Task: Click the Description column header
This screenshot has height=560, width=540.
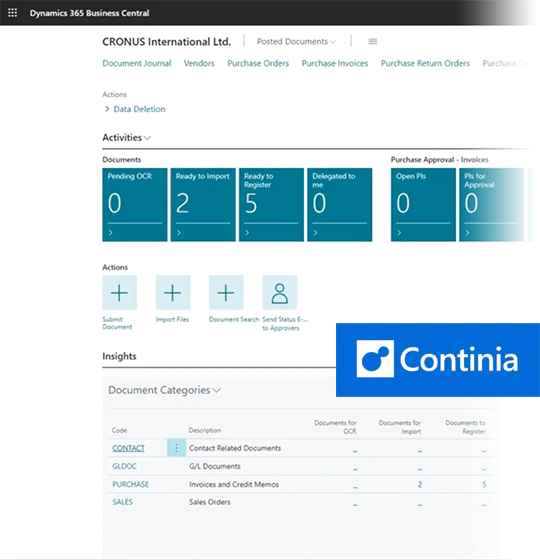Action: point(205,430)
